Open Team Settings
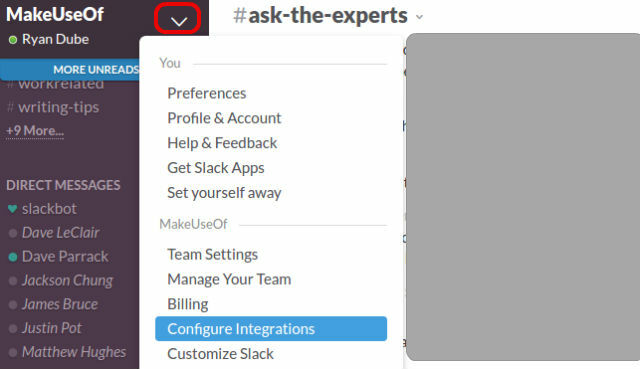Viewport: 640px width, 369px height. tap(212, 254)
